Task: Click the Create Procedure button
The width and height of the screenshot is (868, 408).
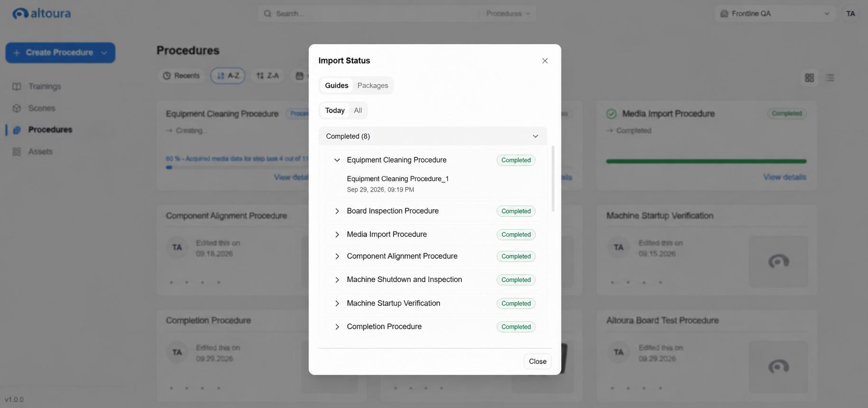Action: [x=60, y=53]
